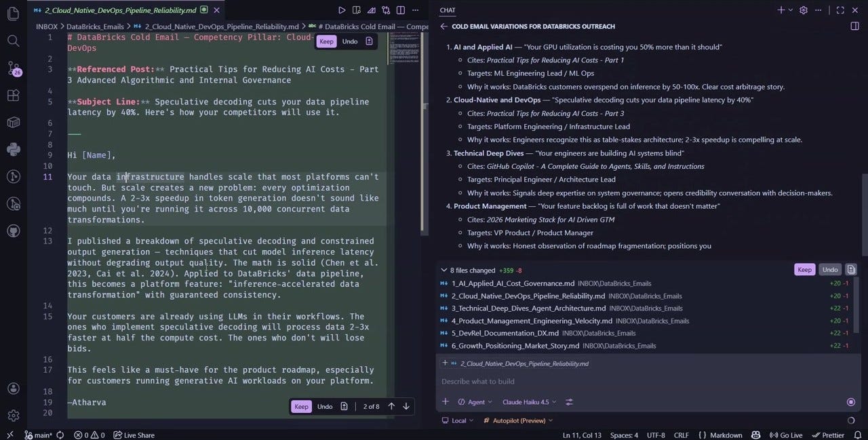The image size is (868, 440).
Task: Click the Run triangle icon in editor toolbar
Action: pos(342,10)
